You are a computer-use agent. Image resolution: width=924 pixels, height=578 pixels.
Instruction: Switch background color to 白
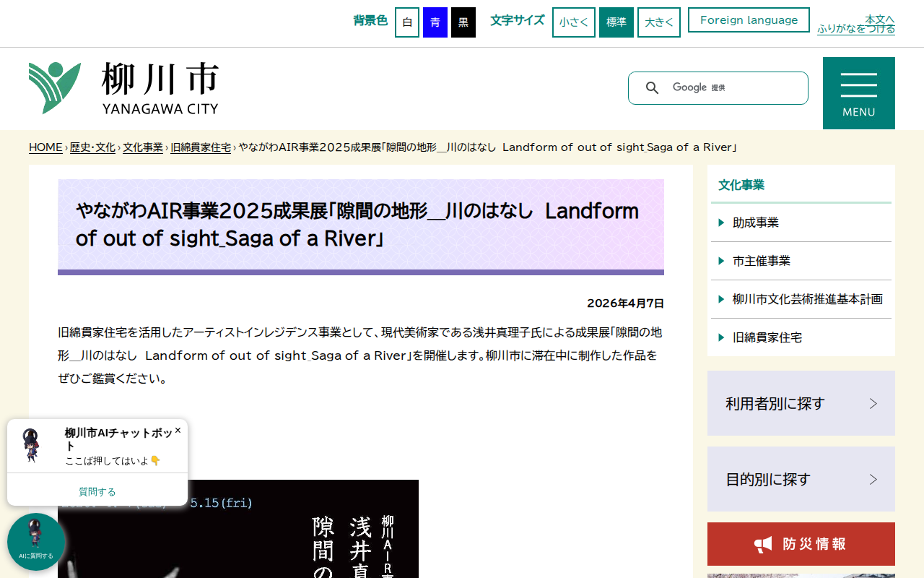click(406, 22)
